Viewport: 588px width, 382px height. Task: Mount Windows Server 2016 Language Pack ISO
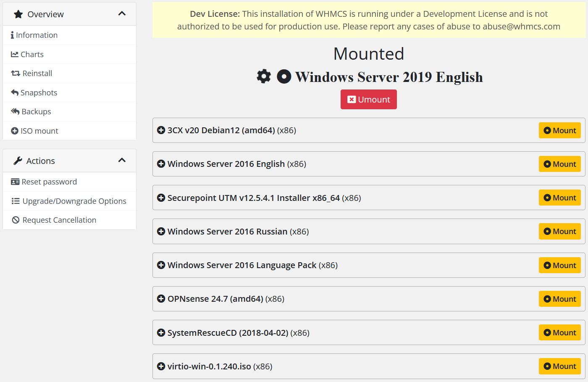(560, 265)
